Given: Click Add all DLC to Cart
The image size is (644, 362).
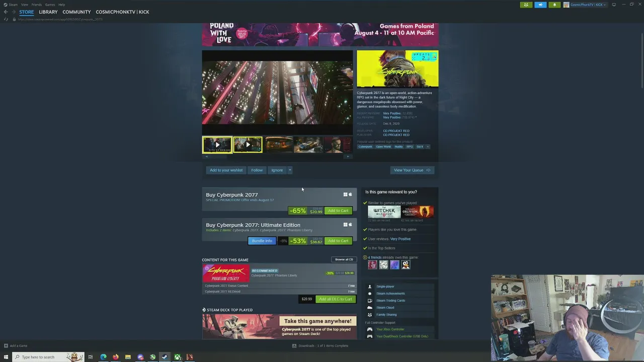Looking at the screenshot, I should click(336, 299).
